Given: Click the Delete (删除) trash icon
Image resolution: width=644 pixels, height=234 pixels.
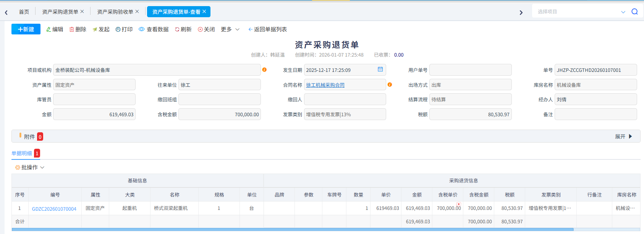Looking at the screenshot, I should point(72,29).
